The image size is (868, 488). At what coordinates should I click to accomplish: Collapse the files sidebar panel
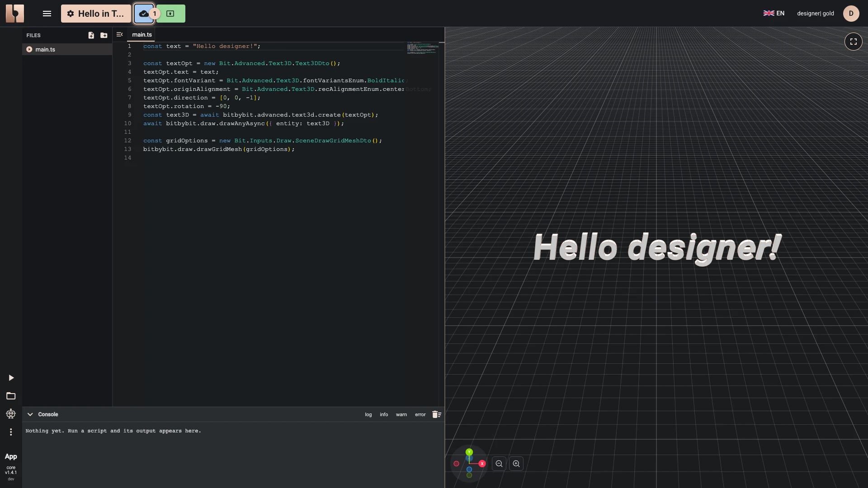(120, 34)
